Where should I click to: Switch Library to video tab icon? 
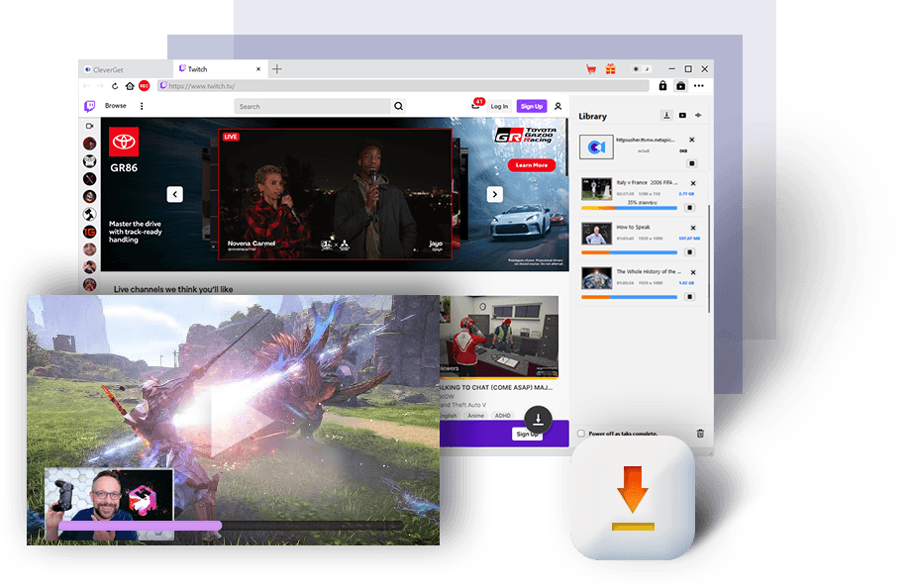682,116
